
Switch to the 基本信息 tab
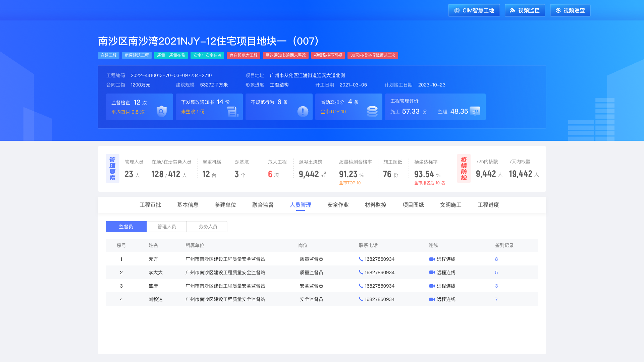(188, 205)
